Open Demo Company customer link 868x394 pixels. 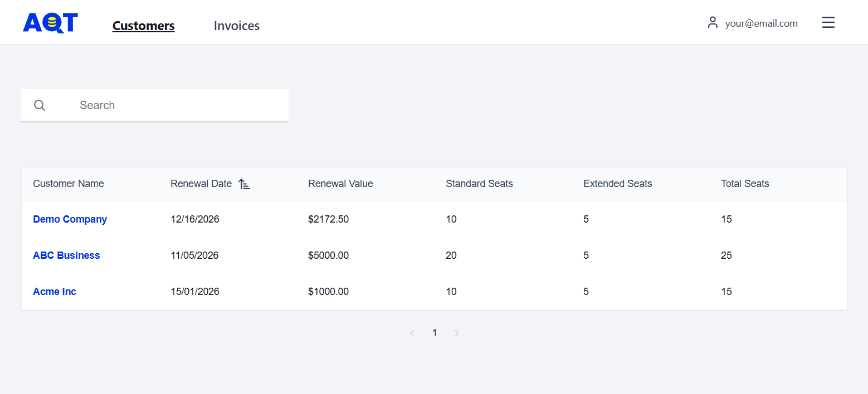tap(70, 219)
